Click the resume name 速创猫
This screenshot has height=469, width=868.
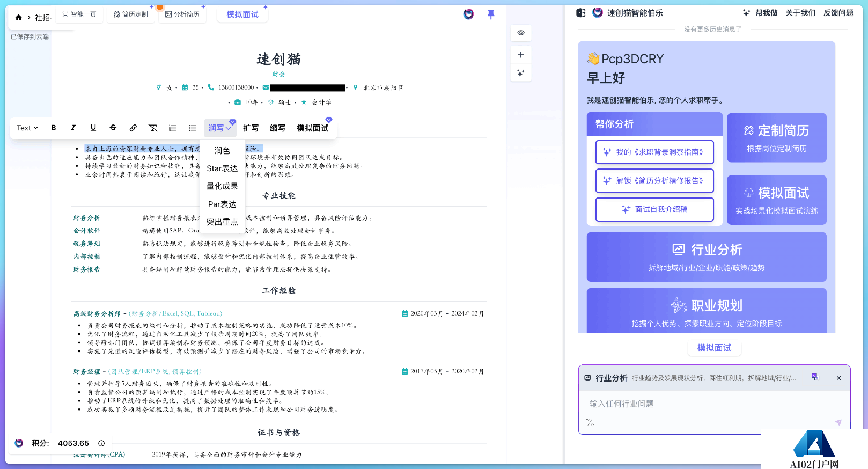279,59
